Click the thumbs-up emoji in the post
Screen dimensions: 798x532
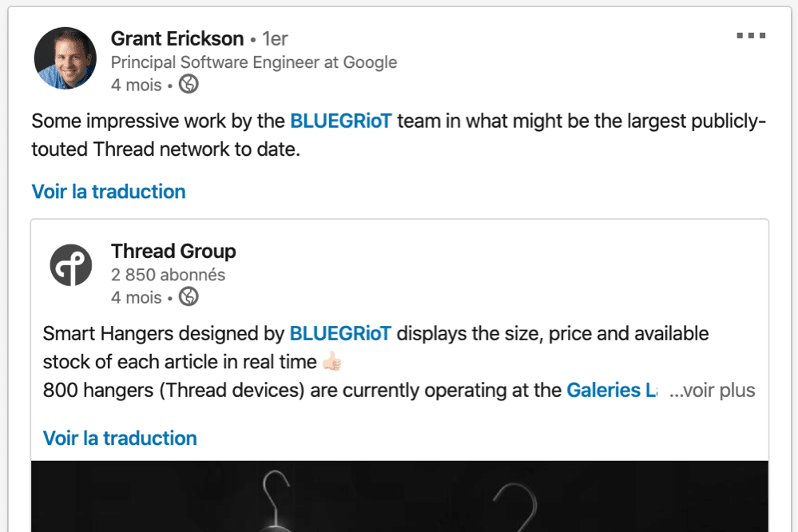pos(332,362)
